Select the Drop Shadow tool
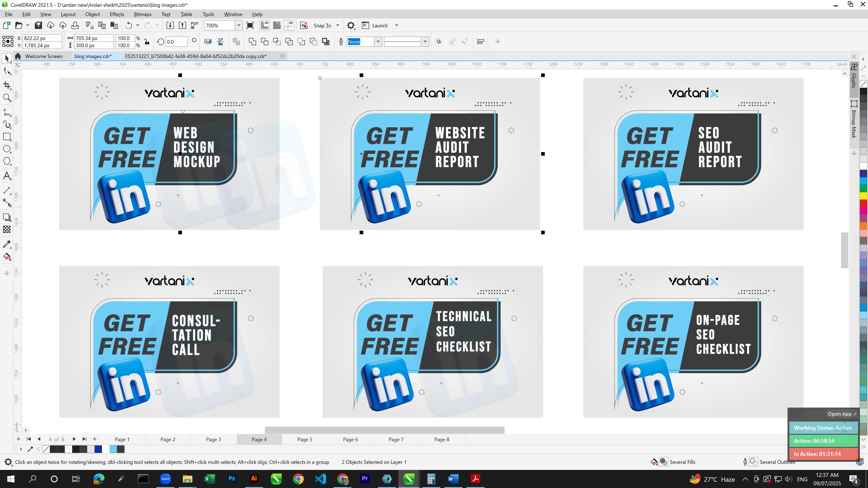Screen dimensions: 868x488 tap(7, 217)
